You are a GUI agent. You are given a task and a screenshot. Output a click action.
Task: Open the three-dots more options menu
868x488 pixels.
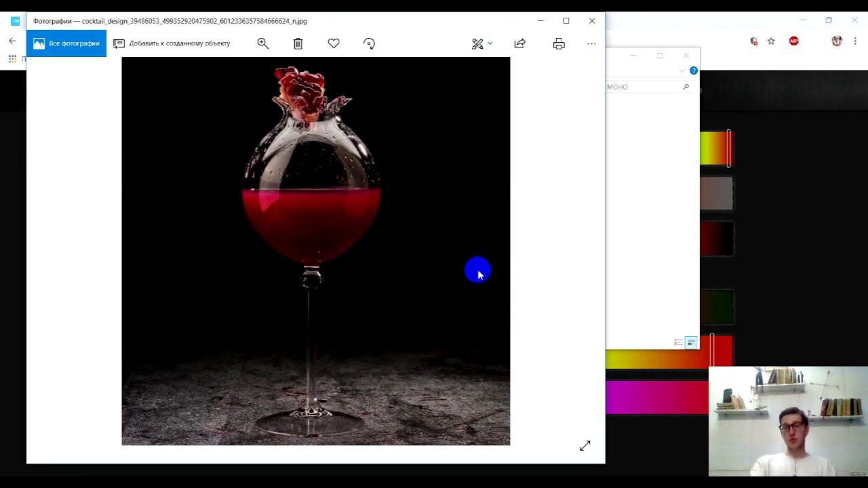click(591, 43)
